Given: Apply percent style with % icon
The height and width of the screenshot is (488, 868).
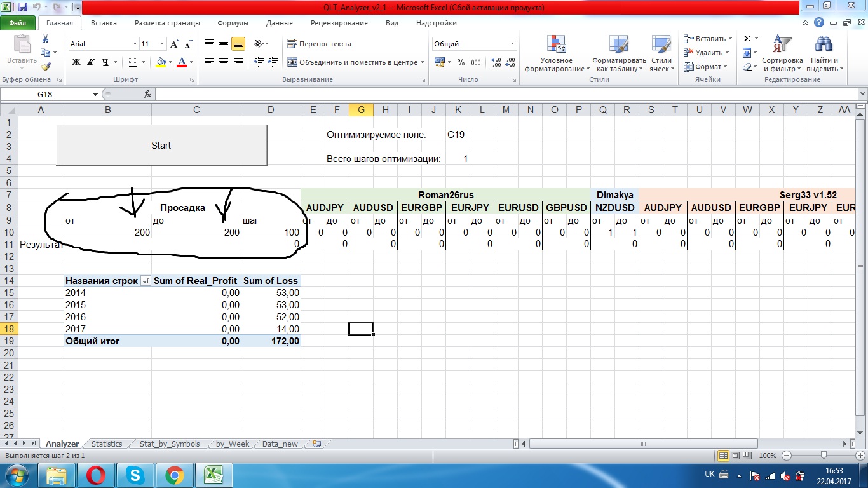Looking at the screenshot, I should point(461,62).
